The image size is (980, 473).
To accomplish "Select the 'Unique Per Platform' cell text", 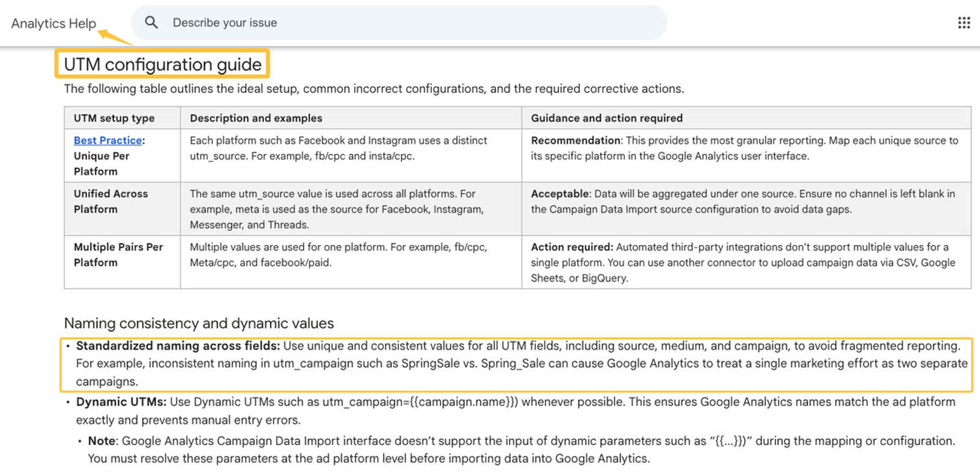I will (x=102, y=163).
